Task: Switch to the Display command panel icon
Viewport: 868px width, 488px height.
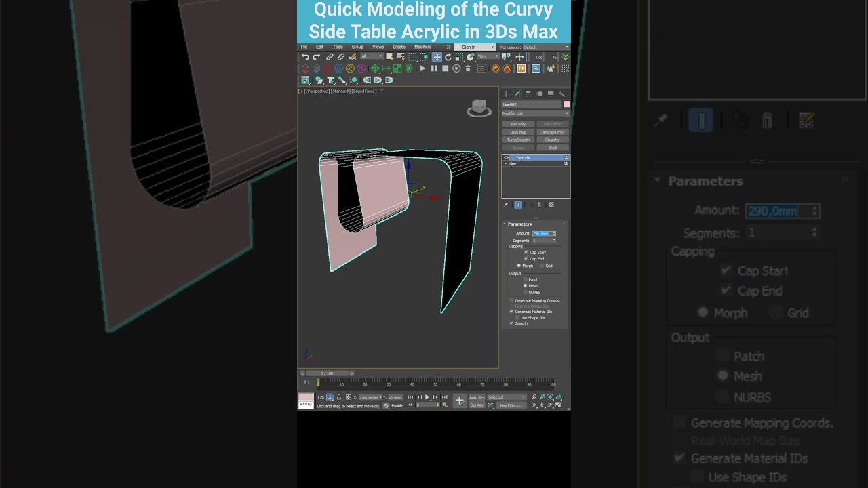Action: coord(551,94)
